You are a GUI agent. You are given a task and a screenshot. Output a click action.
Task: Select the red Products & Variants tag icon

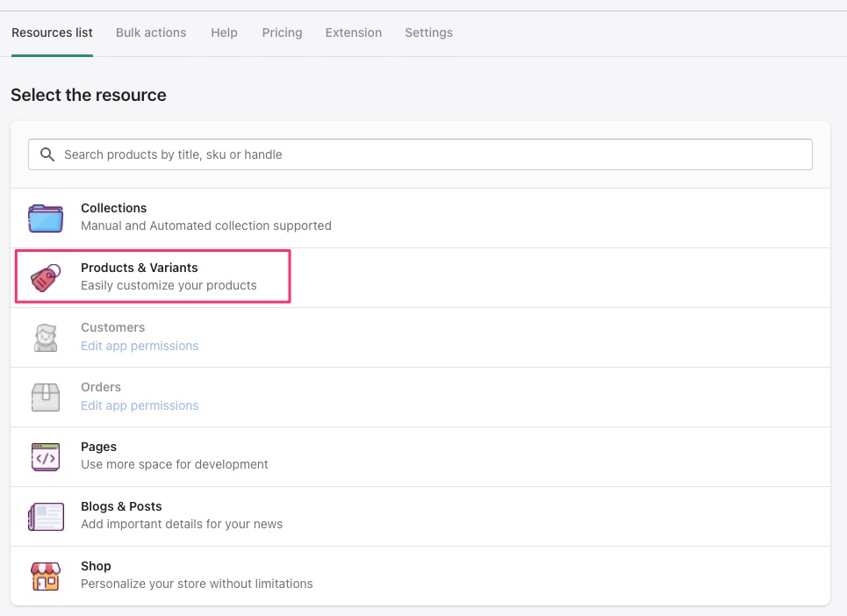coord(46,277)
